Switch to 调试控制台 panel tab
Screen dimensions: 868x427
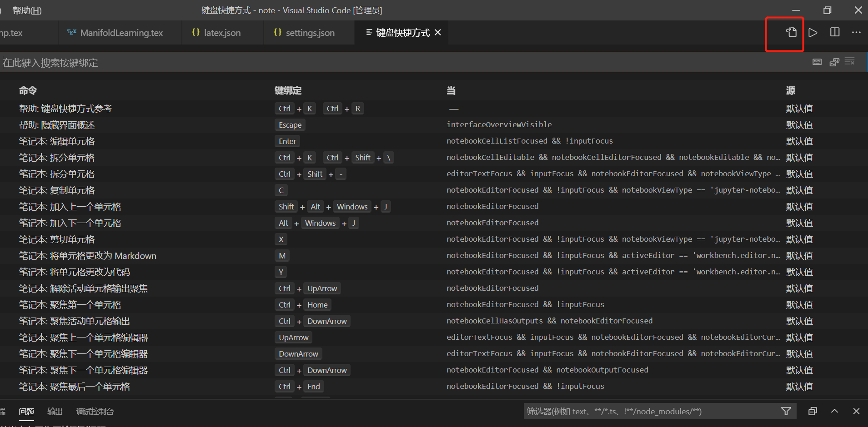[95, 412]
